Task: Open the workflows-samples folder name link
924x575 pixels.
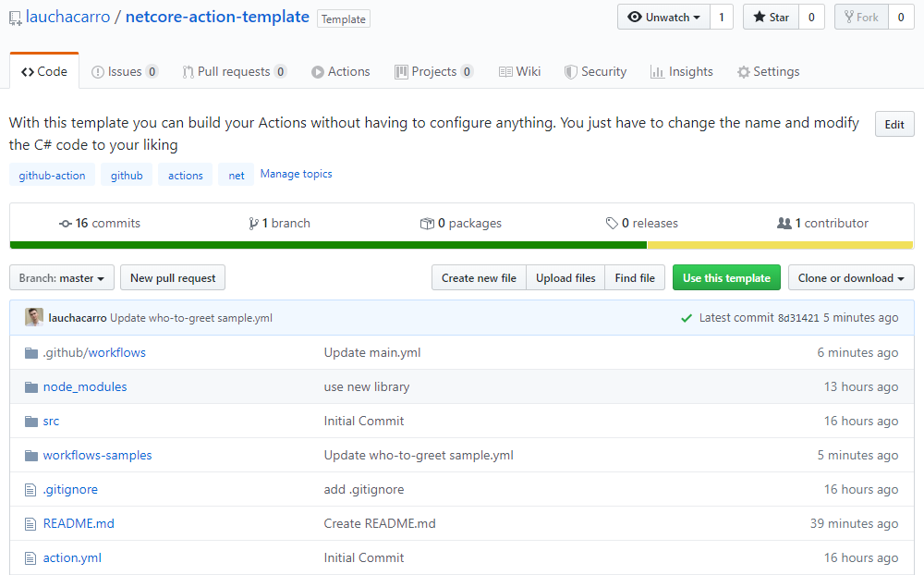Action: 97,455
